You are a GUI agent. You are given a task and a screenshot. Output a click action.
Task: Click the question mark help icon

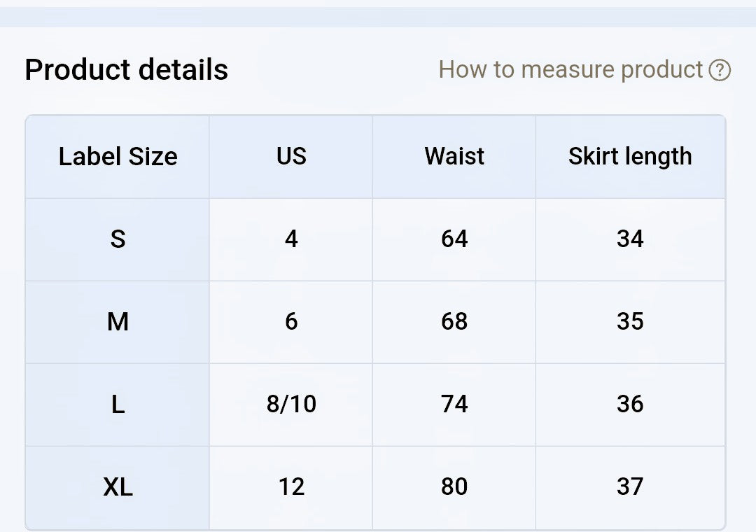(x=720, y=71)
